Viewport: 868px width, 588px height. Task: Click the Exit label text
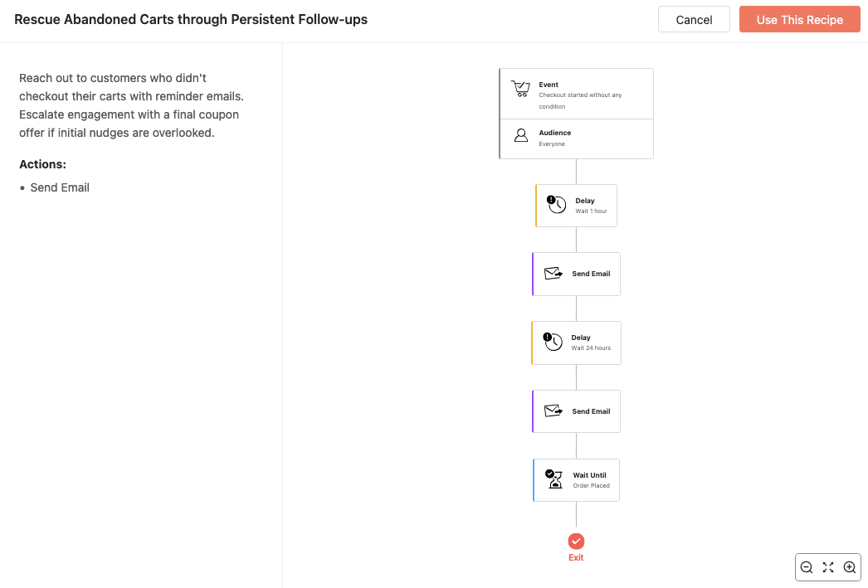point(576,558)
